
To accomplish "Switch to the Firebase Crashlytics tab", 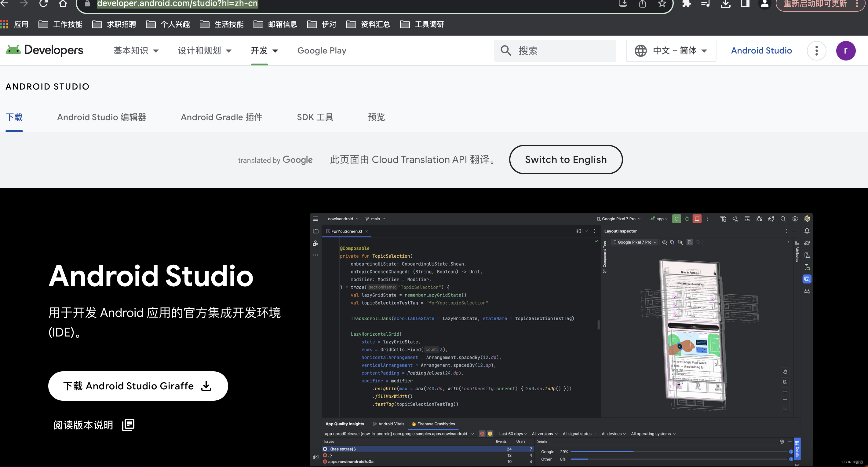I will click(x=436, y=424).
